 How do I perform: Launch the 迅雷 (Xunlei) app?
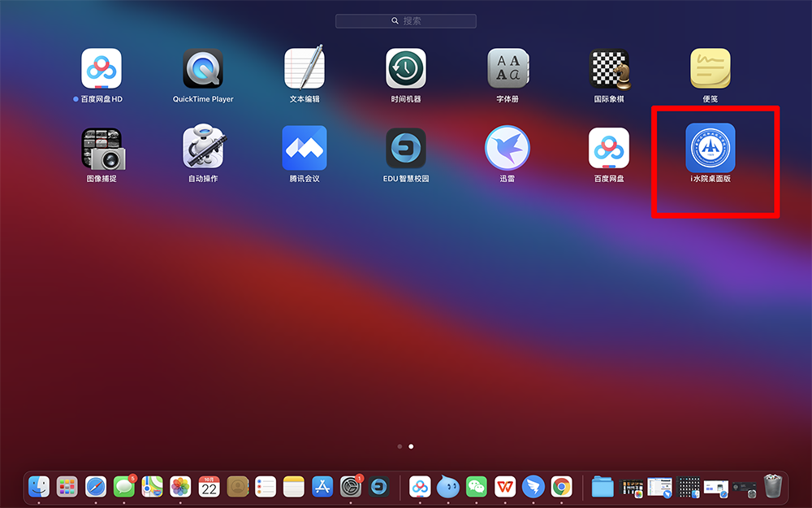[x=508, y=149]
